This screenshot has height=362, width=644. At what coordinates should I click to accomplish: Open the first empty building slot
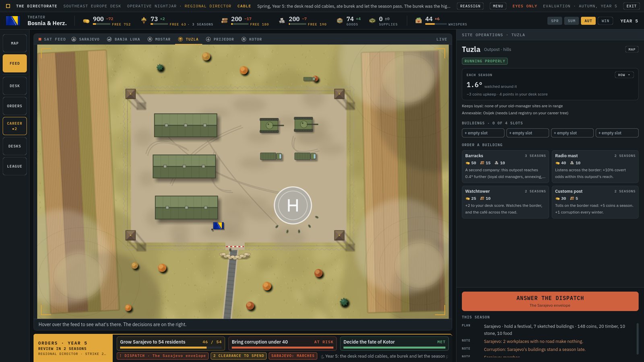tap(483, 133)
